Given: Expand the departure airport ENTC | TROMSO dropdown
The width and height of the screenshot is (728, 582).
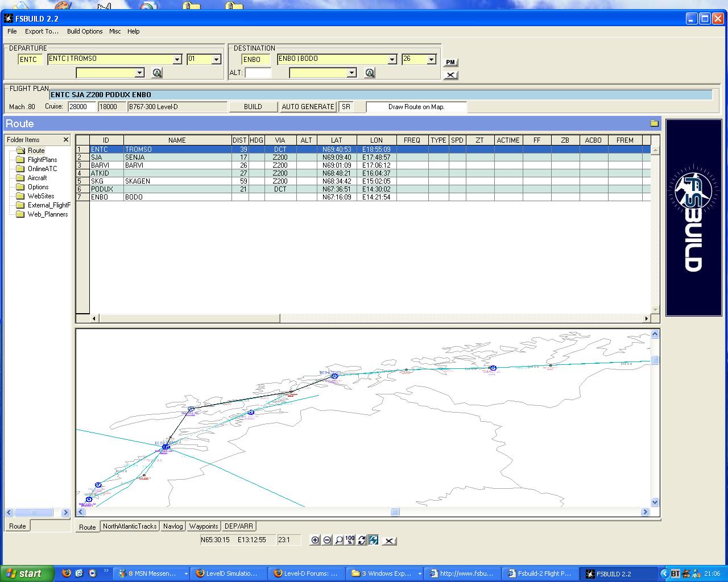Looking at the screenshot, I should tap(177, 59).
